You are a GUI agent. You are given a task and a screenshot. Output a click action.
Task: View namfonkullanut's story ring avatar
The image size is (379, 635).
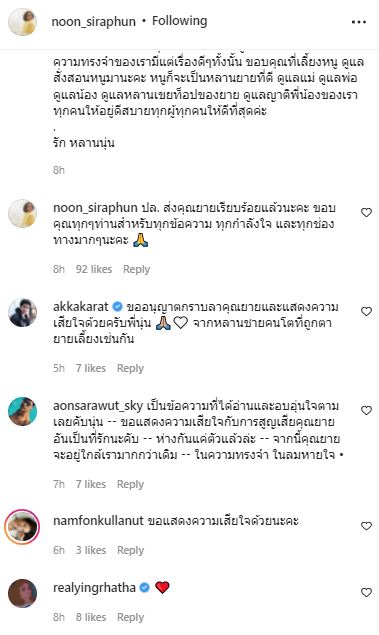click(22, 527)
